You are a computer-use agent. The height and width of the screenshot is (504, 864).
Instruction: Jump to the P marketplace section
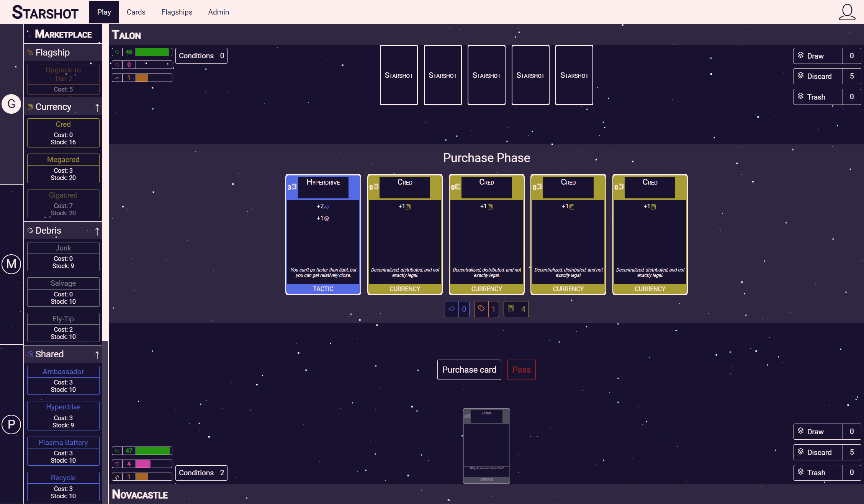tap(11, 424)
